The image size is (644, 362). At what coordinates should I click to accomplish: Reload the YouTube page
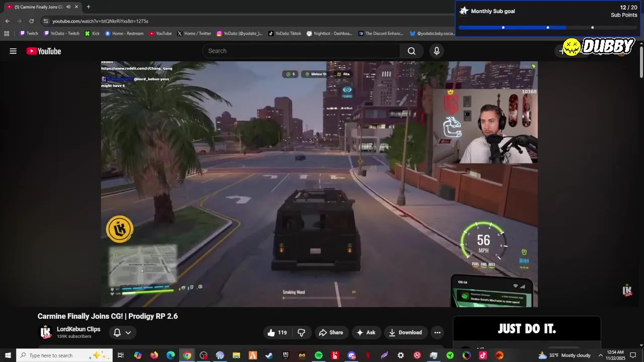coord(31,21)
